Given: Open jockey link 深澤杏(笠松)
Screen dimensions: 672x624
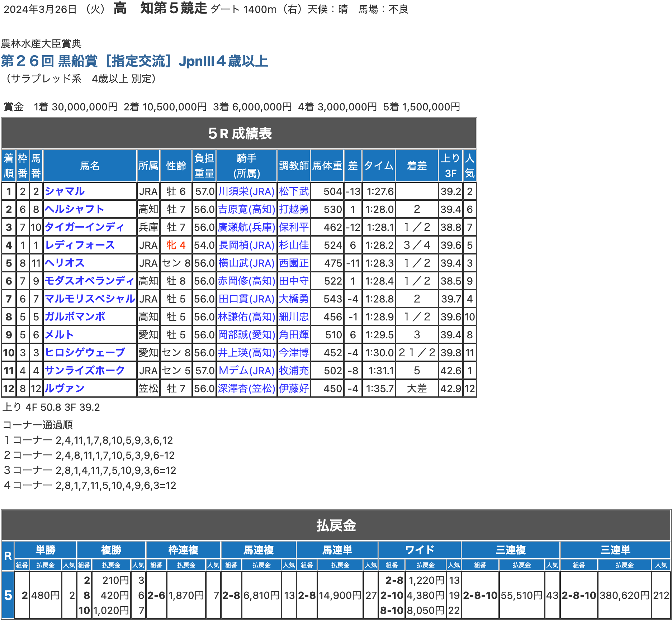Looking at the screenshot, I should coord(246,389).
